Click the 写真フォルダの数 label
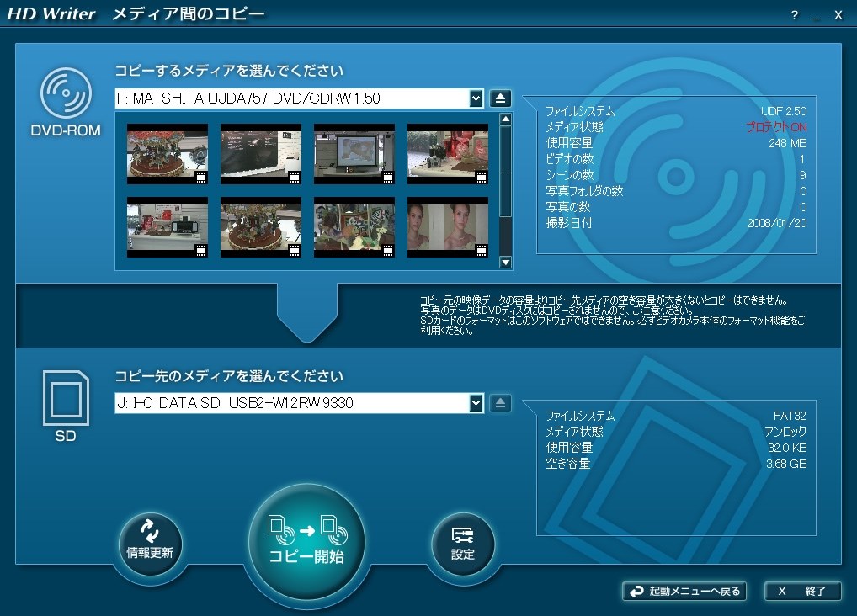857x616 pixels. point(584,191)
